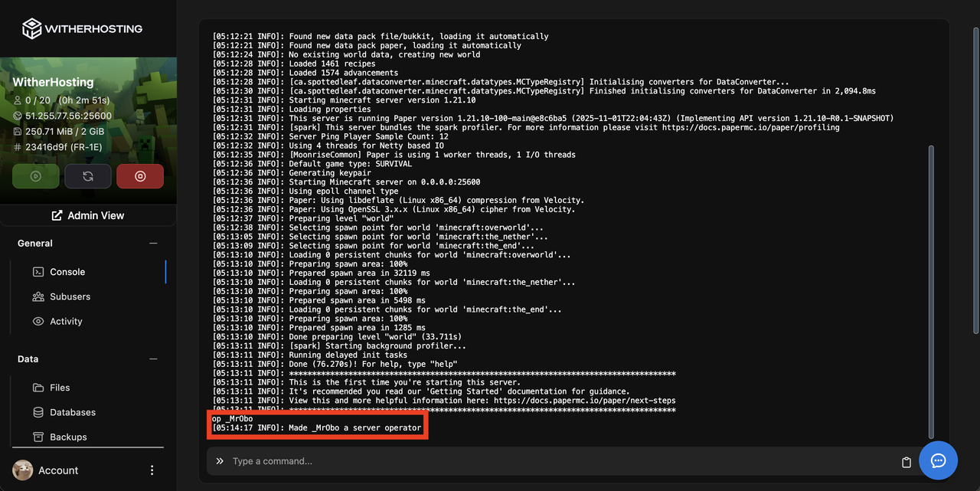Click log line 'Starting Minecraft server on 0.0.0.0:25600'

click(x=346, y=182)
